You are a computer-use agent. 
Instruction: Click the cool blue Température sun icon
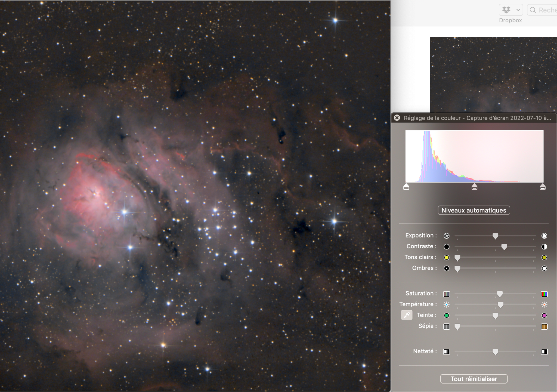447,305
